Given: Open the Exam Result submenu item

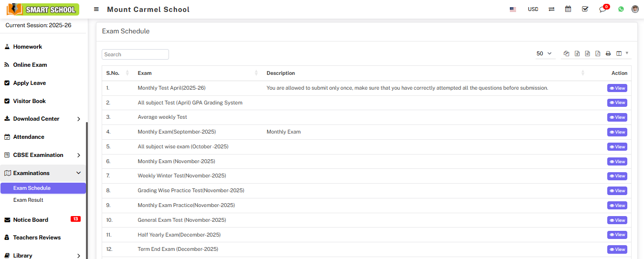Looking at the screenshot, I should pyautogui.click(x=28, y=200).
